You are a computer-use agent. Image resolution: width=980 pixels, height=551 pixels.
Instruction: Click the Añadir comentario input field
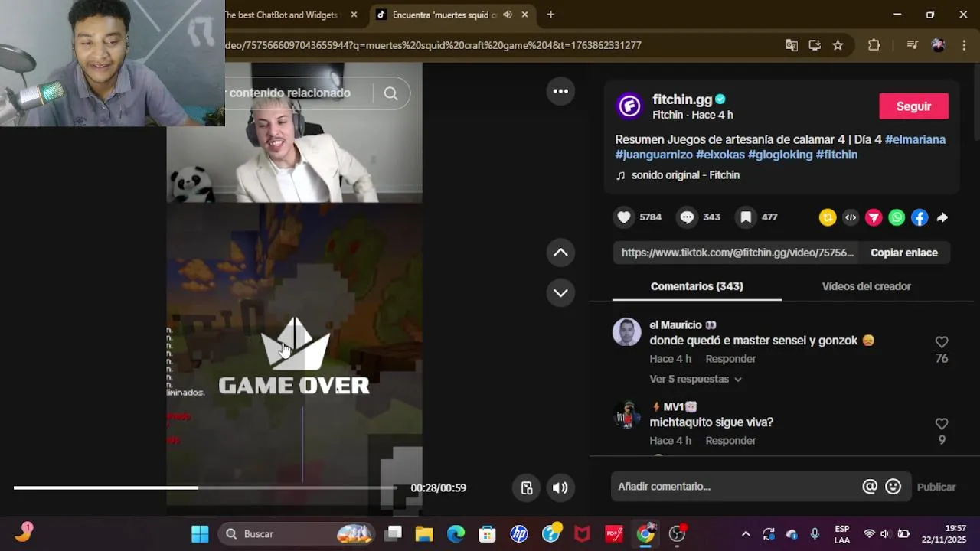pos(735,486)
